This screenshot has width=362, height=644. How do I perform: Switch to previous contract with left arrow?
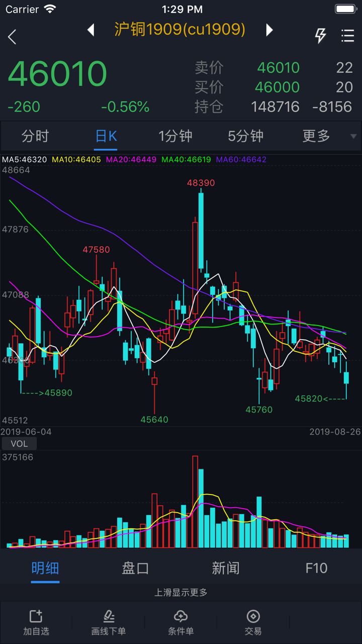[x=91, y=30]
